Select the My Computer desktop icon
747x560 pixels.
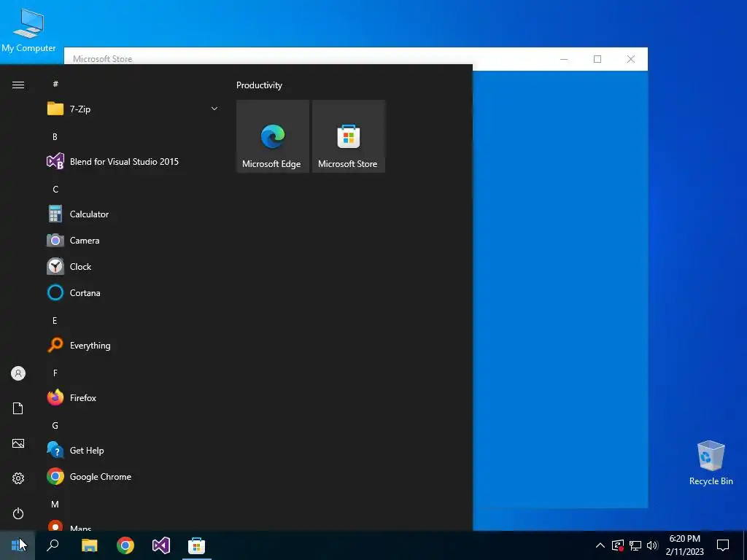coord(28,29)
